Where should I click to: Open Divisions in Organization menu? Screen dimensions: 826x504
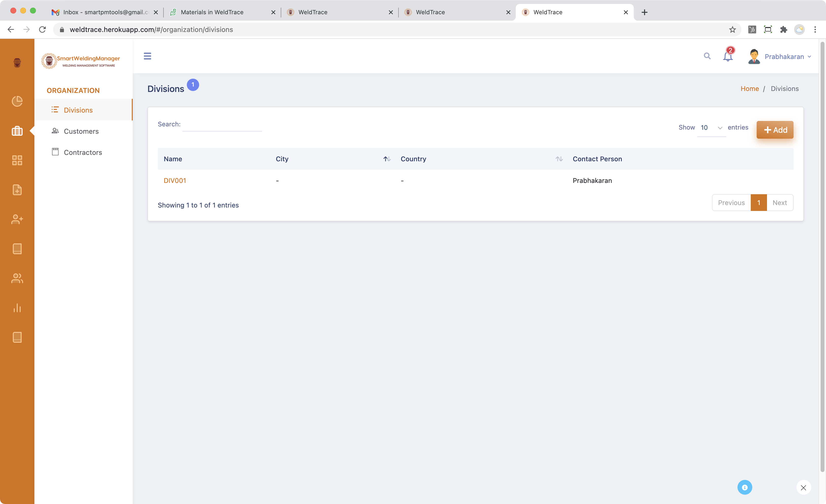84,110
